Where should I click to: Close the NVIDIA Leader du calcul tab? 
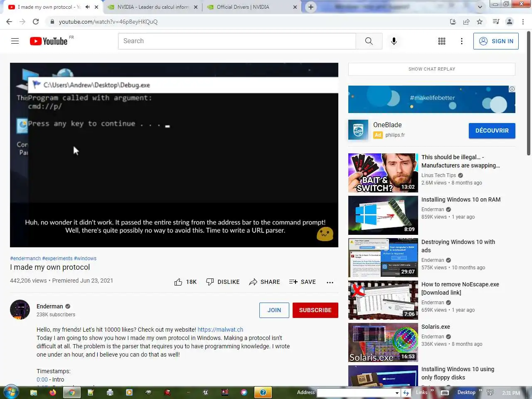pyautogui.click(x=196, y=7)
